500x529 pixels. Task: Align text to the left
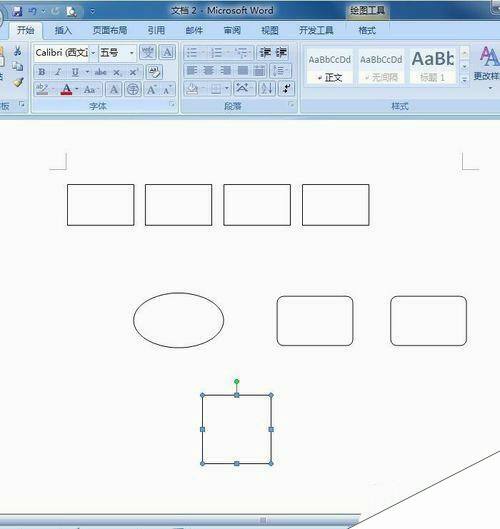click(x=192, y=71)
